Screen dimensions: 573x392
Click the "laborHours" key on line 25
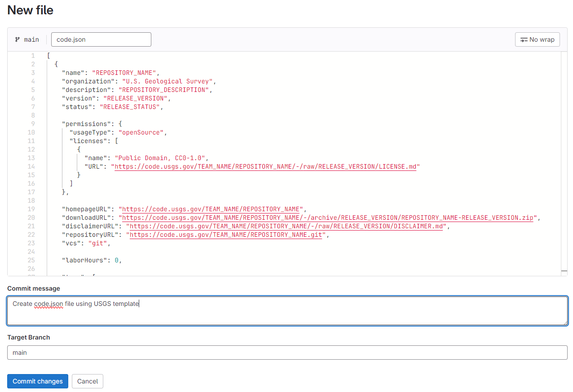coord(84,260)
